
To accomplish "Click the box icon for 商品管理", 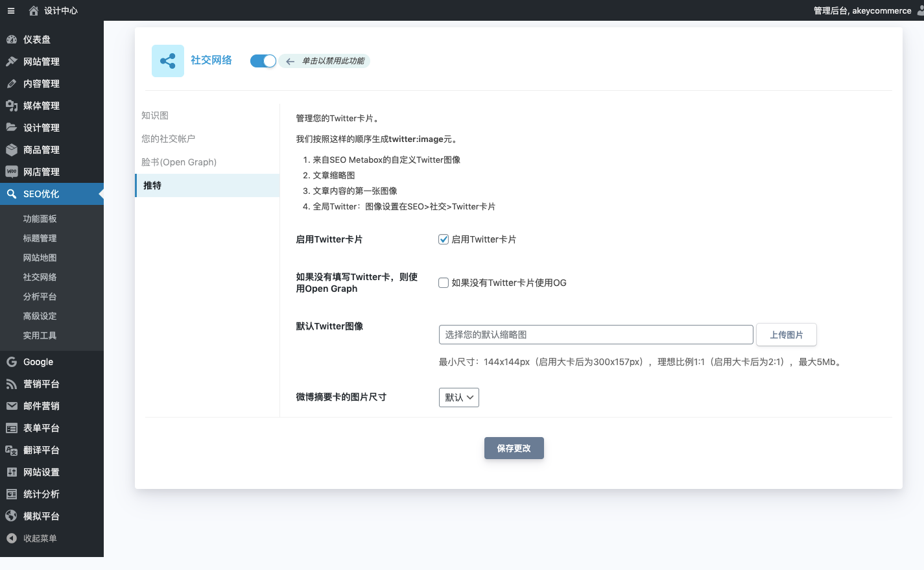I will 12,150.
